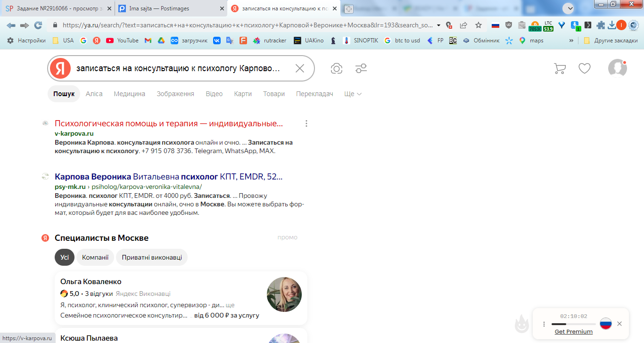Open Карпова Вероника Витальевна психолог result
This screenshot has width=644, height=343.
[x=169, y=177]
